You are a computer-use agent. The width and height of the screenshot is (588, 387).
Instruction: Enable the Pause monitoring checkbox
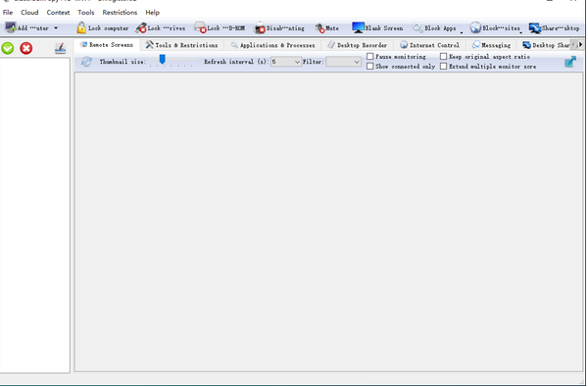pyautogui.click(x=370, y=56)
